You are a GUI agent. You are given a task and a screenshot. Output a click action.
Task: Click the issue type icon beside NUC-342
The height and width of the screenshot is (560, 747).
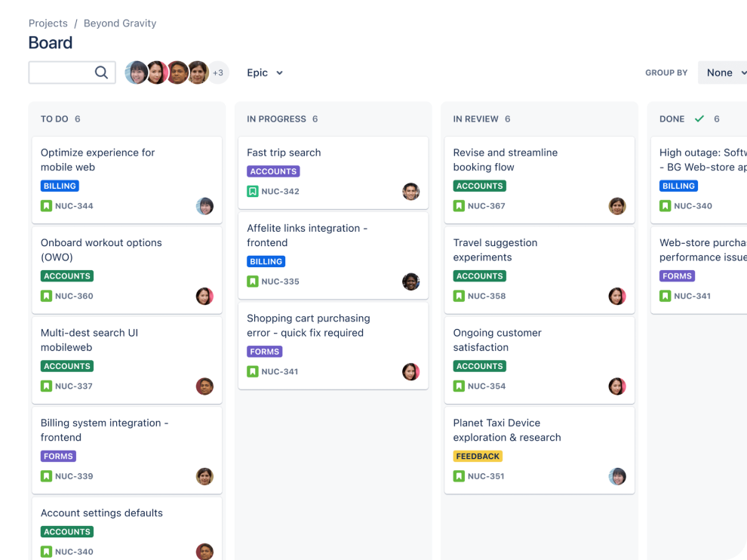point(253,192)
